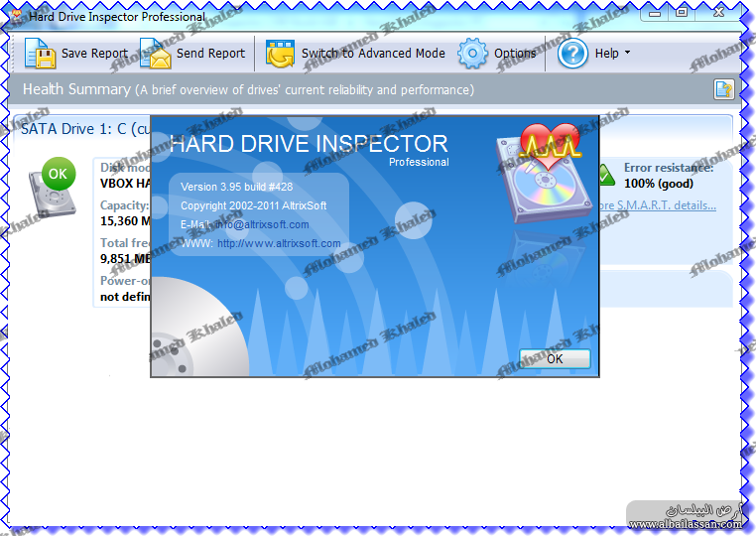Click the Send Report label

[x=210, y=53]
